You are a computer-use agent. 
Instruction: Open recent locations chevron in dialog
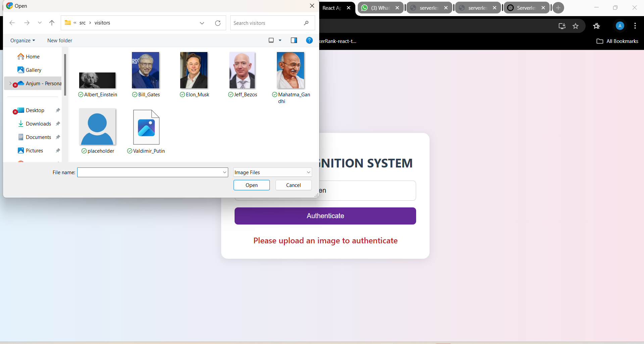[40, 23]
